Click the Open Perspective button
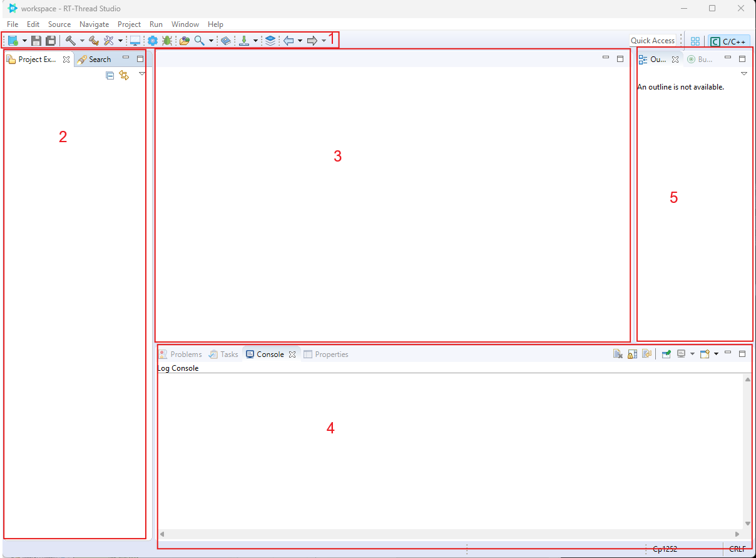The image size is (756, 558). (695, 41)
